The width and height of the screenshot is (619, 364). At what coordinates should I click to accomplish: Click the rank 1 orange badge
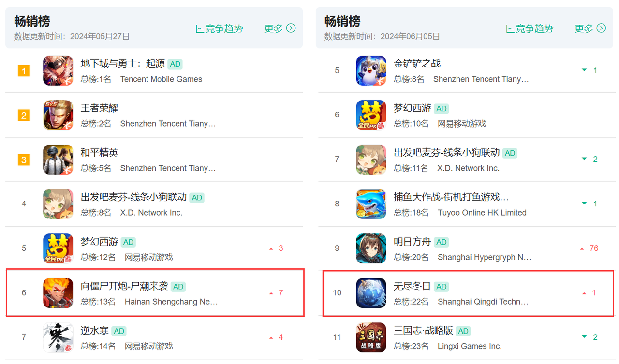point(24,71)
